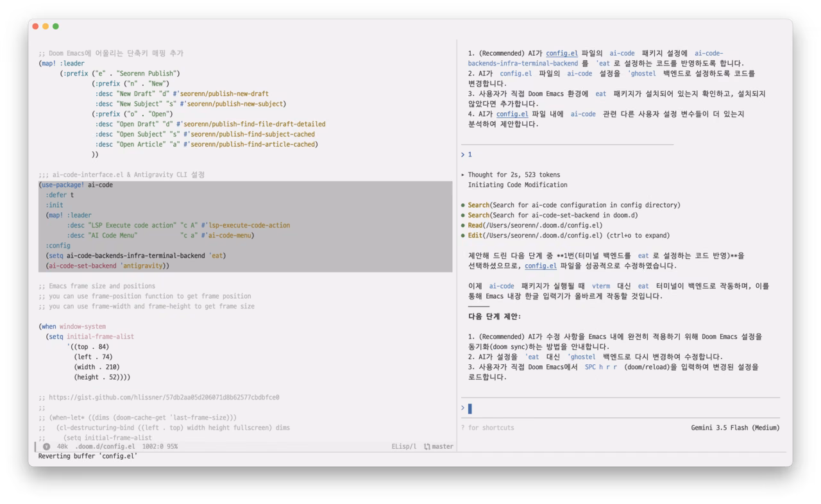Click the Gemini 3.5 Flash (Medium) model label

pos(735,428)
